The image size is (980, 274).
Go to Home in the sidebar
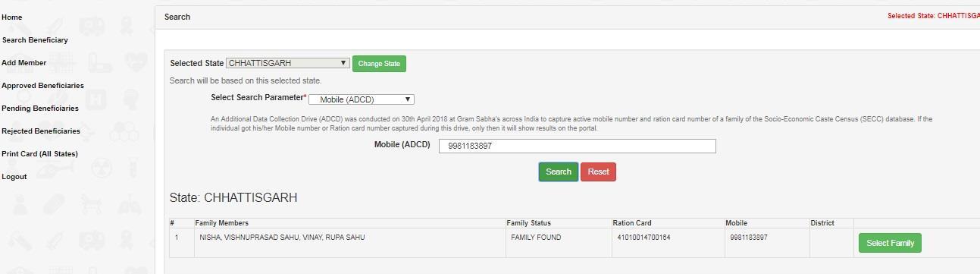click(12, 17)
